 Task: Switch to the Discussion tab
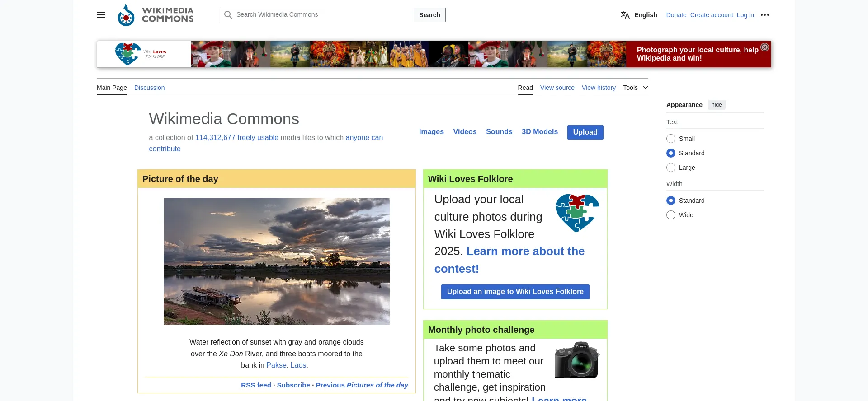(x=149, y=88)
